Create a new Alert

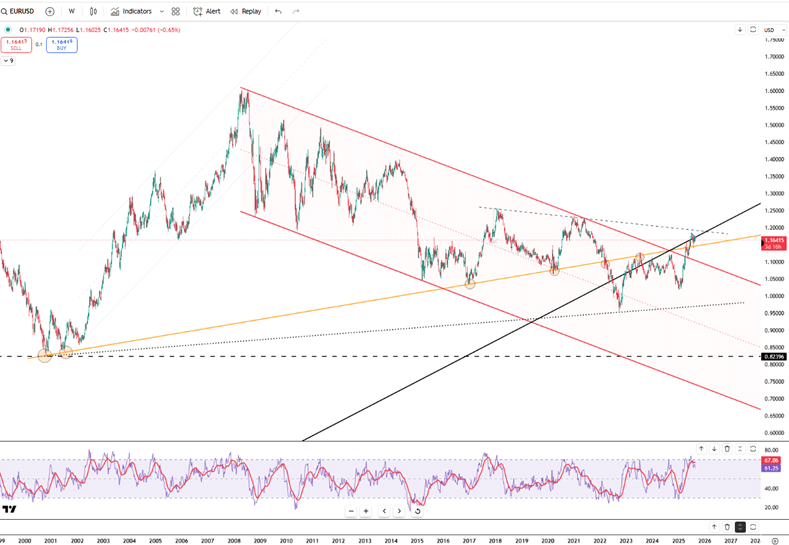[206, 11]
